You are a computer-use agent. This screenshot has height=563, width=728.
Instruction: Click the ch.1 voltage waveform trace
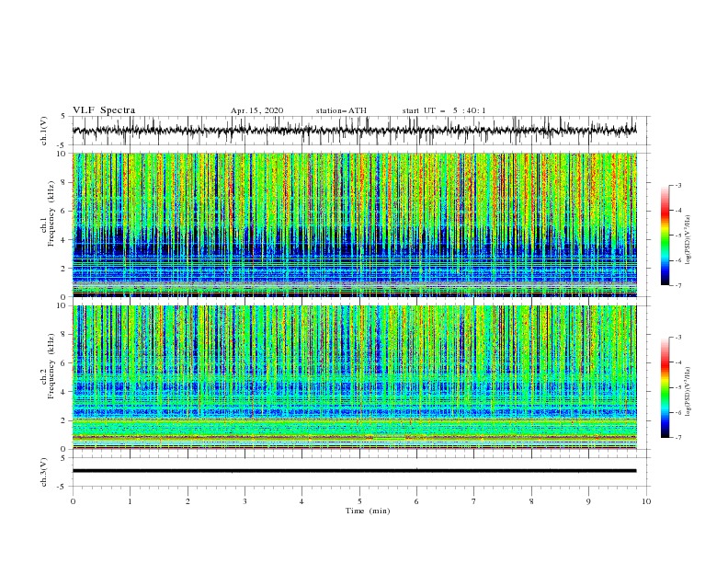tap(354, 131)
